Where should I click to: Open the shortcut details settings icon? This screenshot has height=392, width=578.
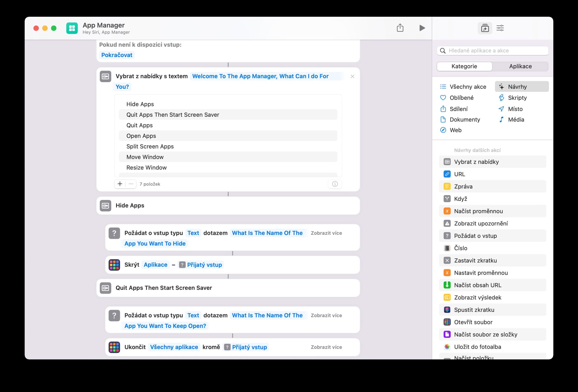[500, 28]
